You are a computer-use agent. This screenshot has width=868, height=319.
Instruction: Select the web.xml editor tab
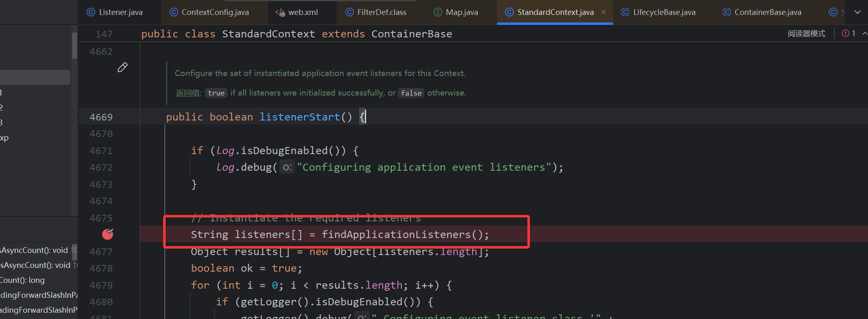pyautogui.click(x=303, y=12)
